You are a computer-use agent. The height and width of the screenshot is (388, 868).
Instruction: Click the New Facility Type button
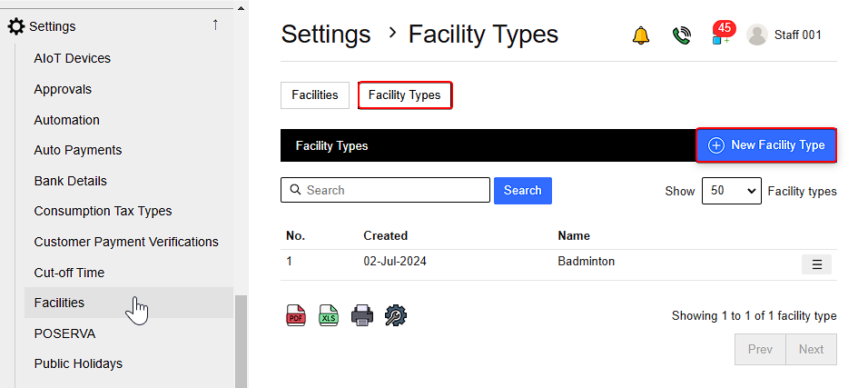coord(766,145)
